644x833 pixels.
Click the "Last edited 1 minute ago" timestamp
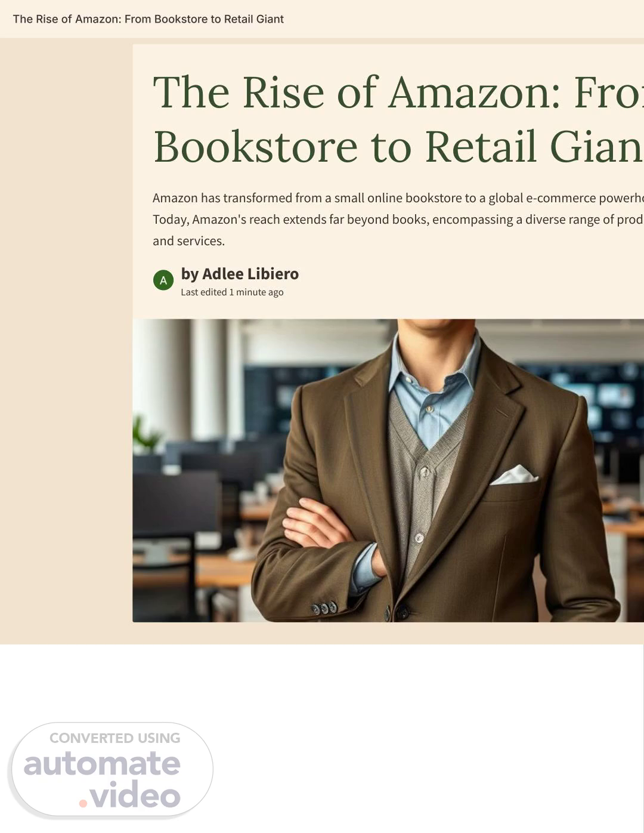[232, 292]
